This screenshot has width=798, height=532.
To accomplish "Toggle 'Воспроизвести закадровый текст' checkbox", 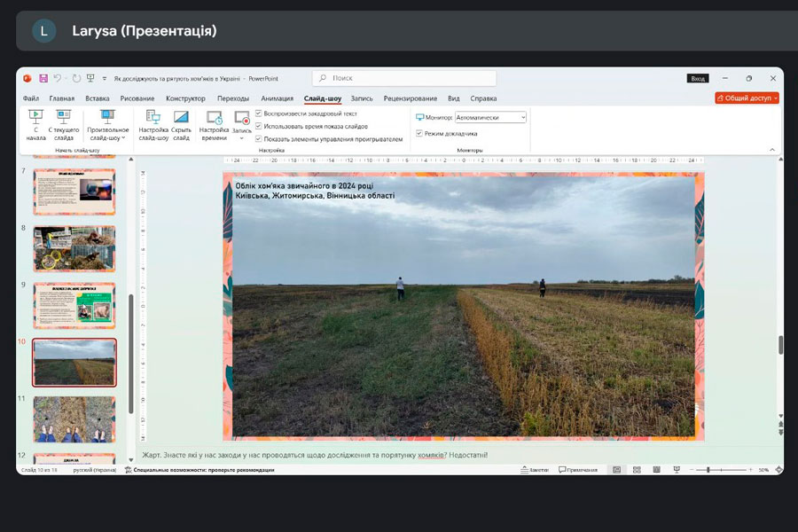I will point(259,113).
